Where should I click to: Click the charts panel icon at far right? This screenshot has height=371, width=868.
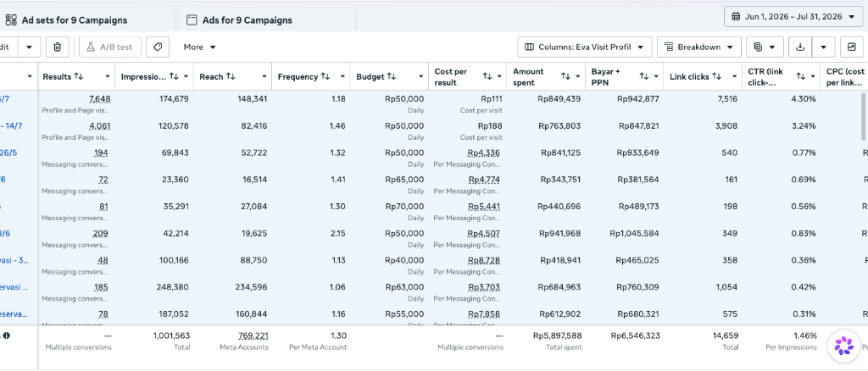pyautogui.click(x=851, y=47)
